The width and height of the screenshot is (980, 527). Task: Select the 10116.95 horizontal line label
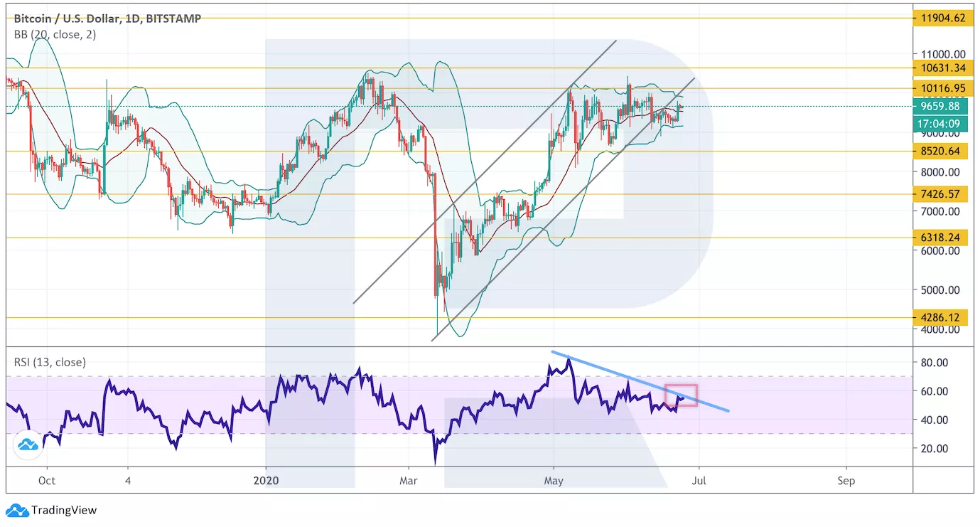pos(940,88)
